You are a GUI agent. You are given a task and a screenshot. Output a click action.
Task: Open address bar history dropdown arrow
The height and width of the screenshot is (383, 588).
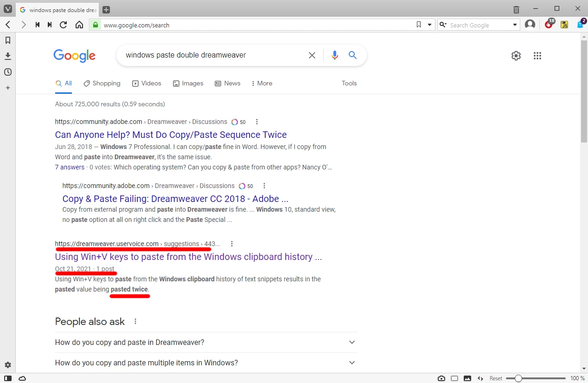430,25
